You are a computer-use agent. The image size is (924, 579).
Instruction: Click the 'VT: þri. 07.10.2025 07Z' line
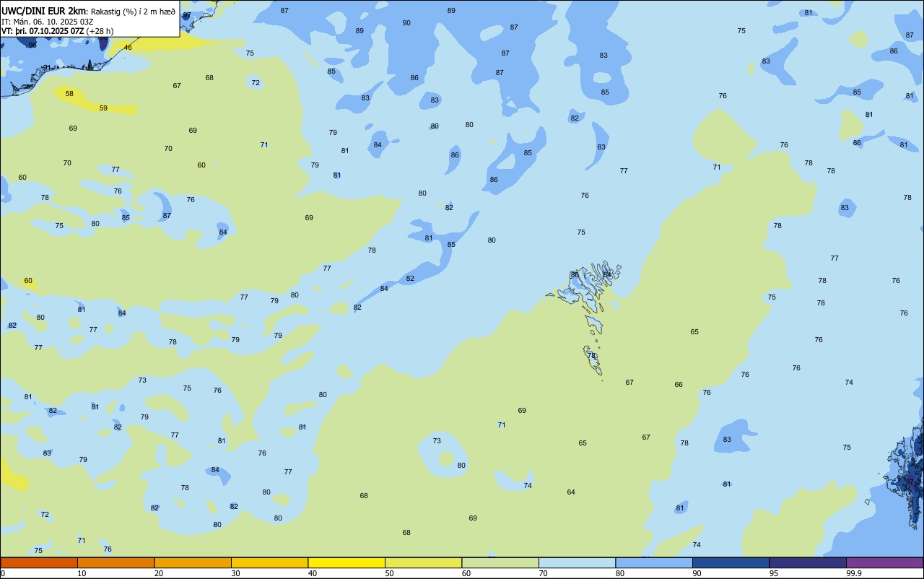pos(42,31)
